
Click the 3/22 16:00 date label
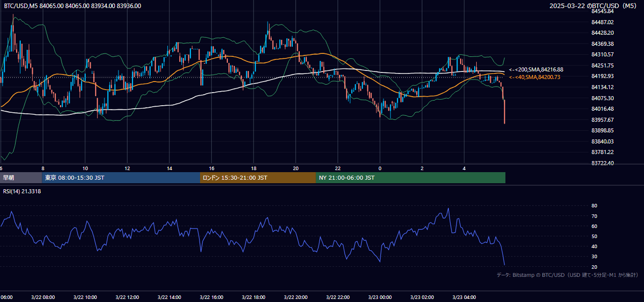[211, 297]
